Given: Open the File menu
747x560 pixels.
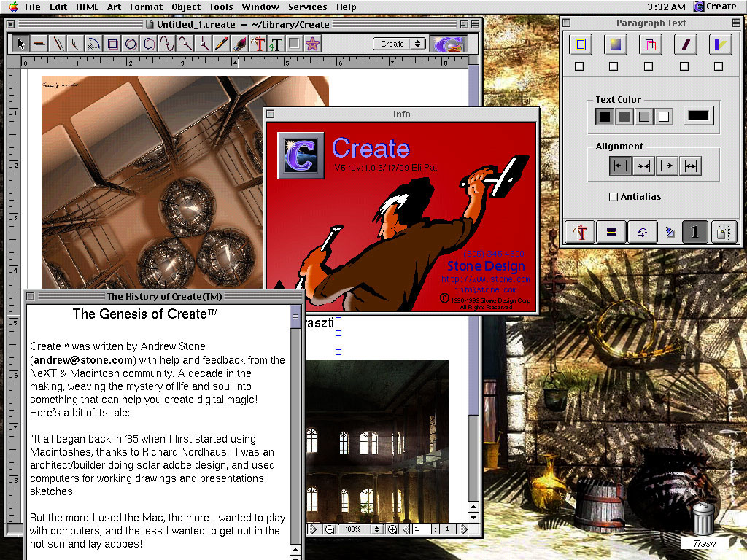Looking at the screenshot, I should coord(32,7).
